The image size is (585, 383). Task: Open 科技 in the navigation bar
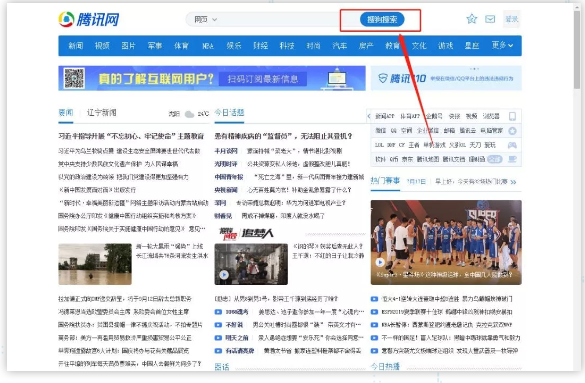(287, 45)
